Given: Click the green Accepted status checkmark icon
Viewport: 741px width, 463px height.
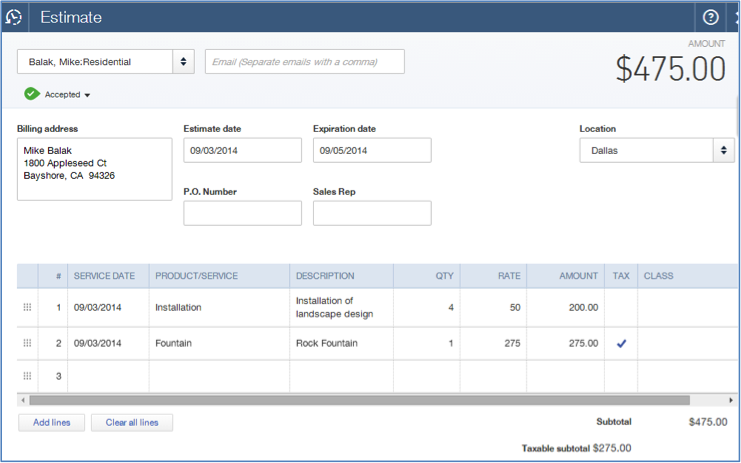Looking at the screenshot, I should point(32,94).
